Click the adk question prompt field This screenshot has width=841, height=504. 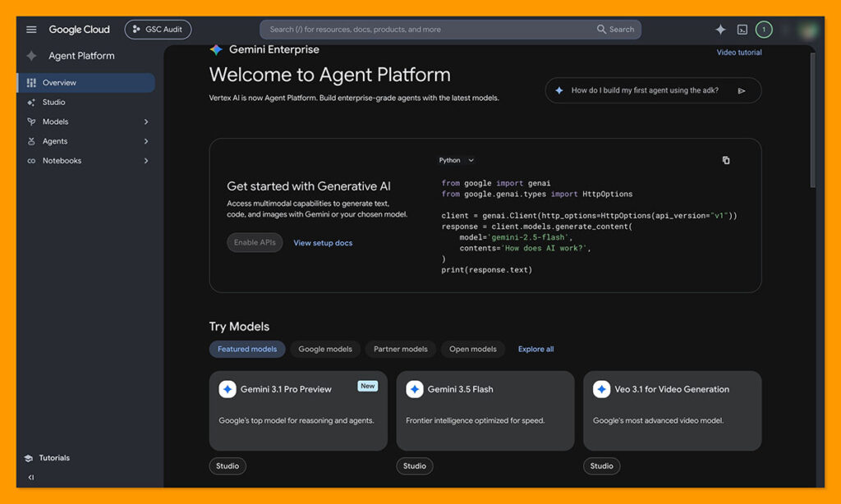click(645, 90)
